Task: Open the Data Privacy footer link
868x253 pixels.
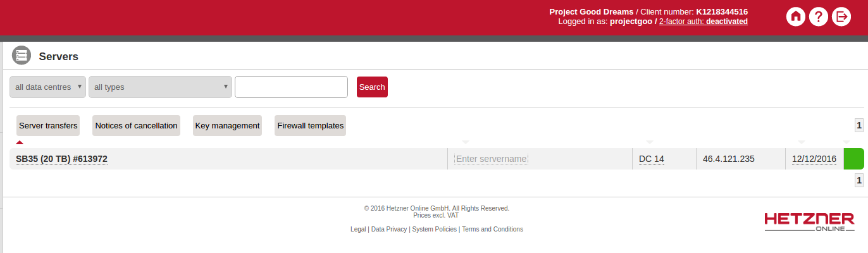Action: point(388,230)
